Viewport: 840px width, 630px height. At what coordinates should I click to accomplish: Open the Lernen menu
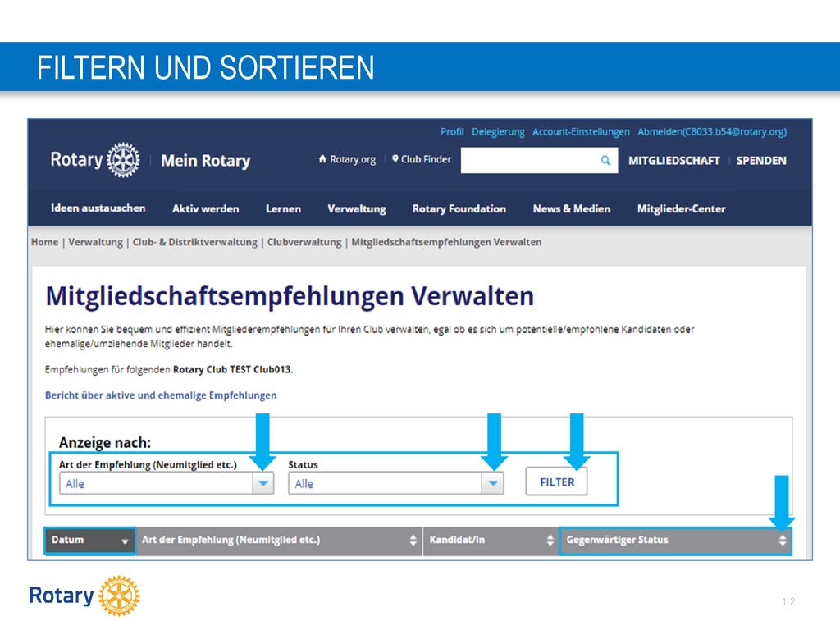tap(283, 209)
